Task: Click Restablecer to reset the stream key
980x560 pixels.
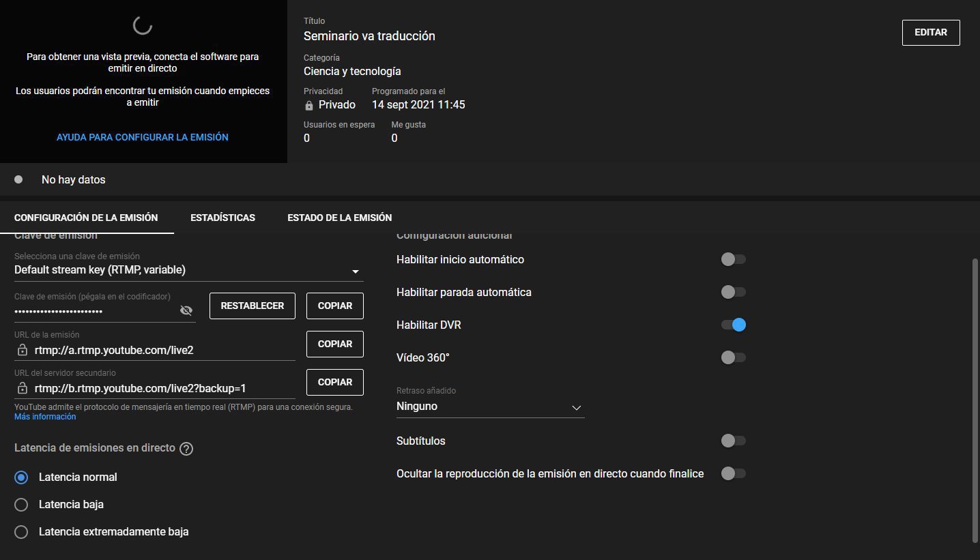Action: click(x=252, y=306)
